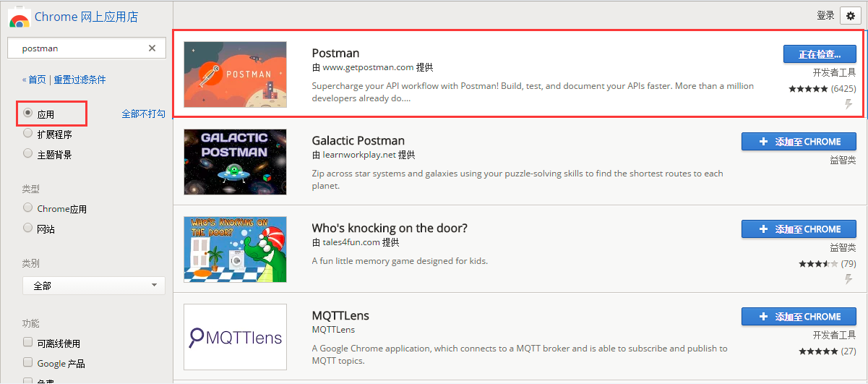Select the 扩展程序 radio button
This screenshot has width=868, height=384.
coord(28,133)
